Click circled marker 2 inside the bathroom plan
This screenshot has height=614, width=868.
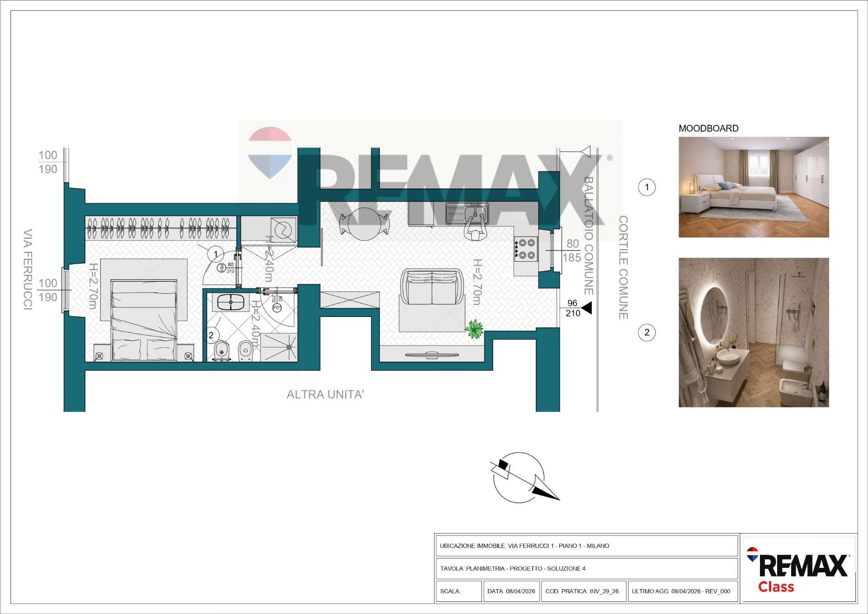pyautogui.click(x=211, y=335)
